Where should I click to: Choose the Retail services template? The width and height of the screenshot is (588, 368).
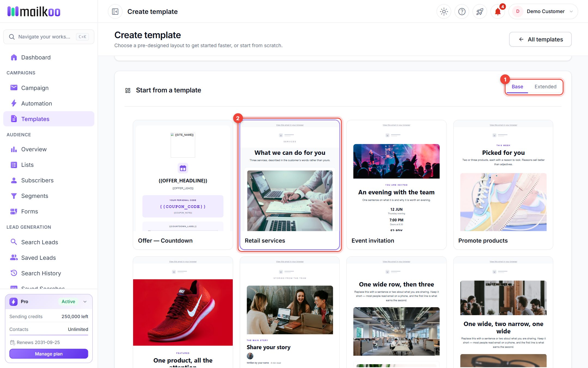(x=290, y=185)
